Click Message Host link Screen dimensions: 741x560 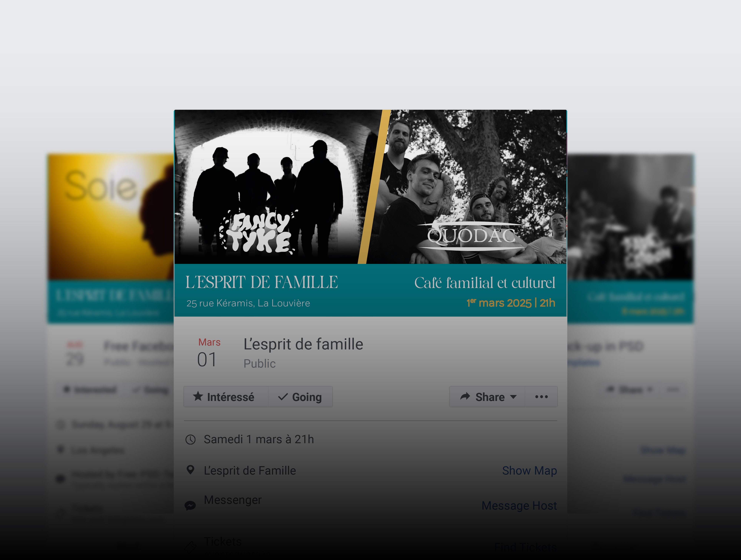tap(519, 505)
